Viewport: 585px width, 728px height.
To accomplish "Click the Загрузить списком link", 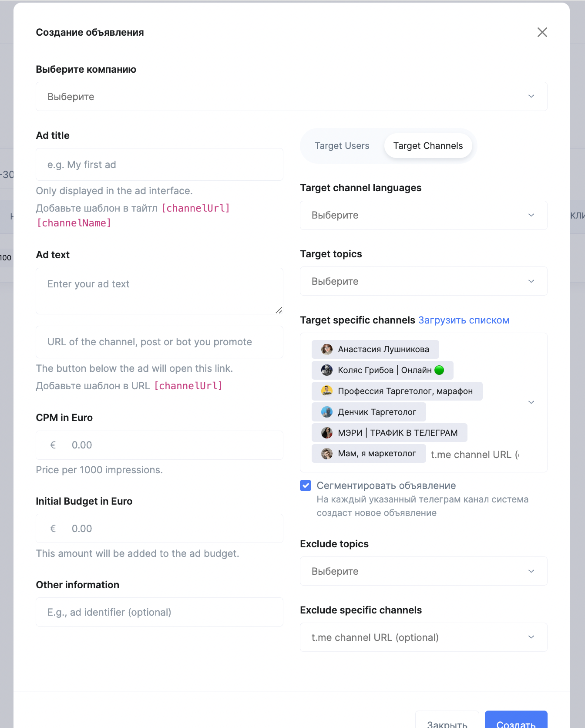I will click(464, 320).
